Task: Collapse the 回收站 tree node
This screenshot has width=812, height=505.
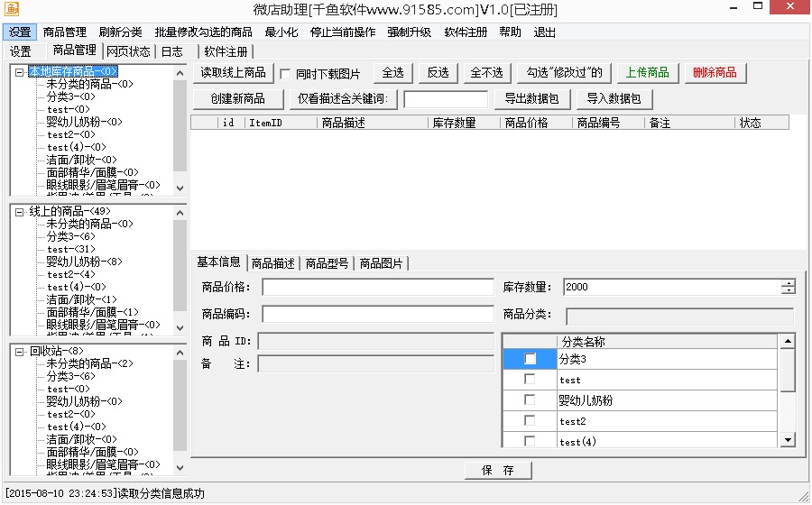Action: (x=19, y=352)
